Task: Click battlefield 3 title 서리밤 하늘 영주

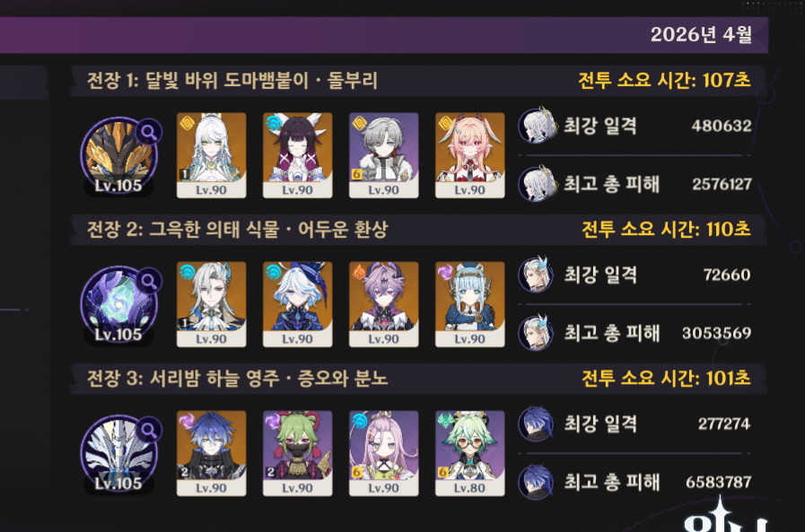Action: 214,379
